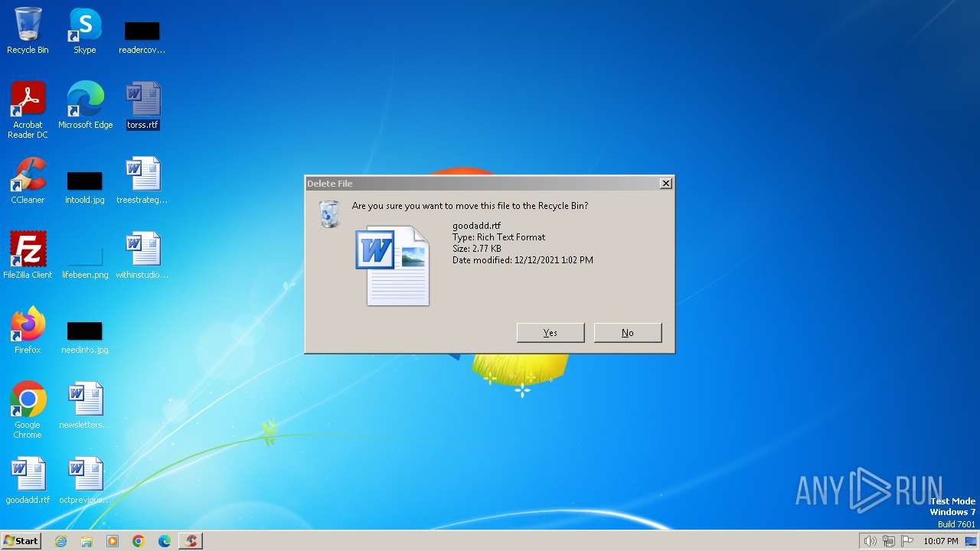Select the octprevious... document icon
This screenshot has height=551, width=980.
(x=85, y=481)
